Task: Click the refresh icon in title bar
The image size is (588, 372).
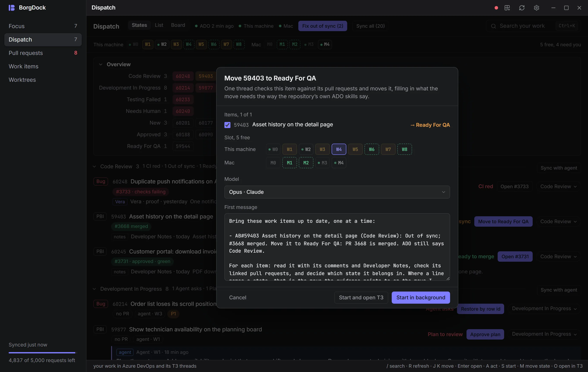Action: (522, 8)
